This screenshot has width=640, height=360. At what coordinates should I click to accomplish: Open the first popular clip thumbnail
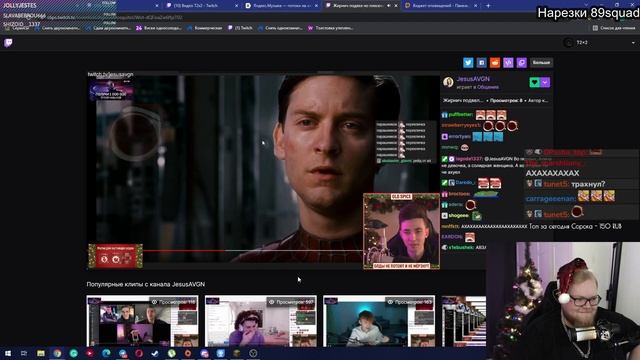click(x=142, y=321)
